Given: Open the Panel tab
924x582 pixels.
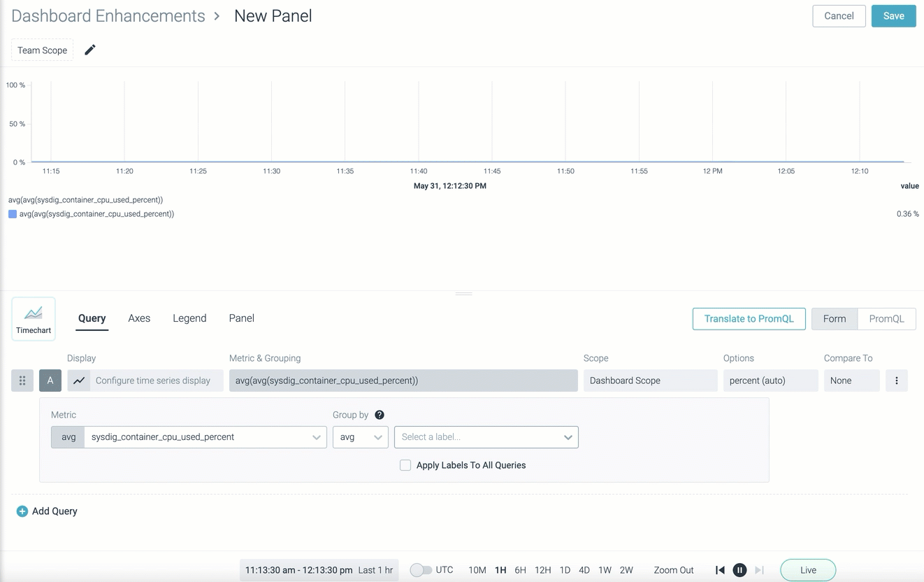Looking at the screenshot, I should pyautogui.click(x=242, y=318).
